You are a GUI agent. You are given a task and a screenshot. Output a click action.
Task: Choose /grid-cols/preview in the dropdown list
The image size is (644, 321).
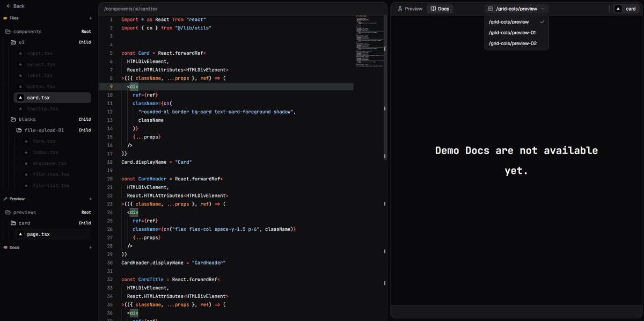coord(516,21)
